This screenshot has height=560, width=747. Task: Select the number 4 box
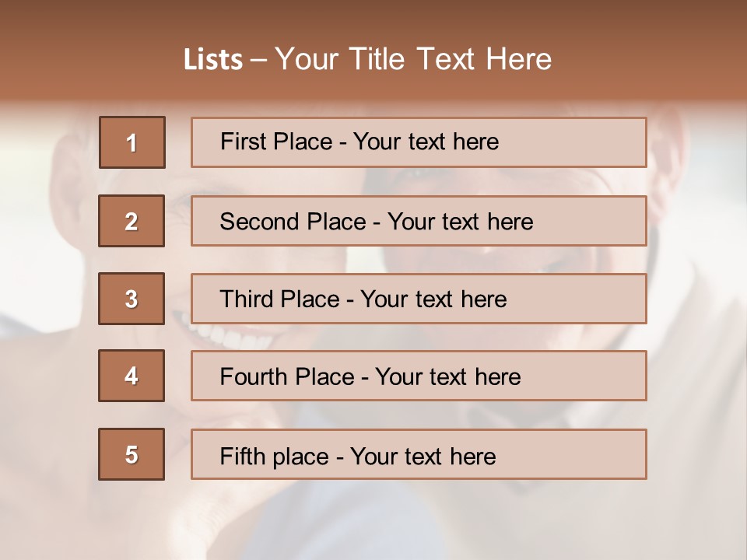[132, 376]
